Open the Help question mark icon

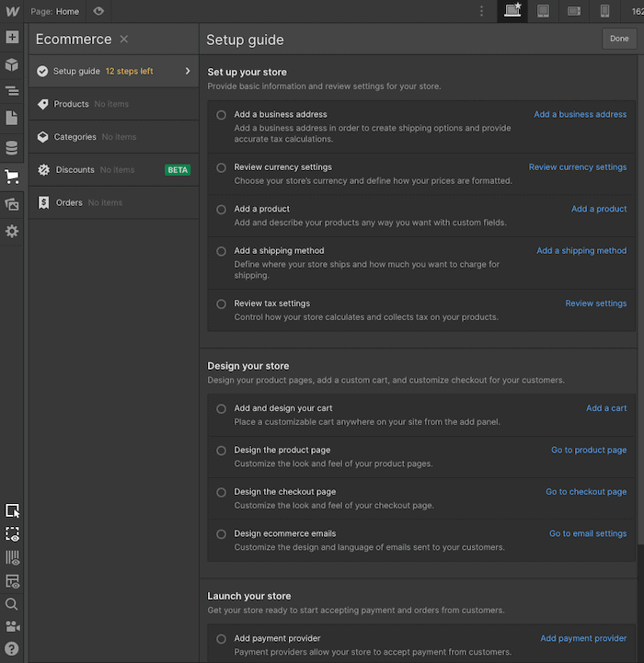pos(12,648)
